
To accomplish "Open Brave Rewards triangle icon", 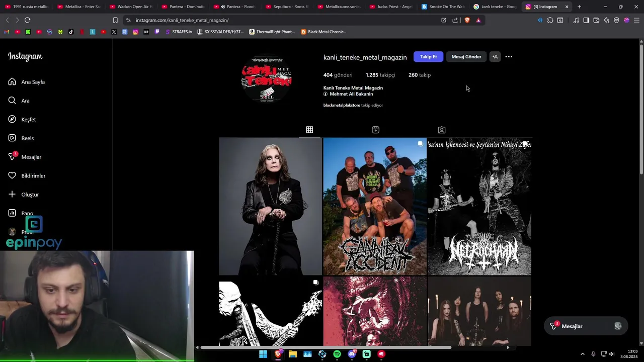I will coord(478,20).
